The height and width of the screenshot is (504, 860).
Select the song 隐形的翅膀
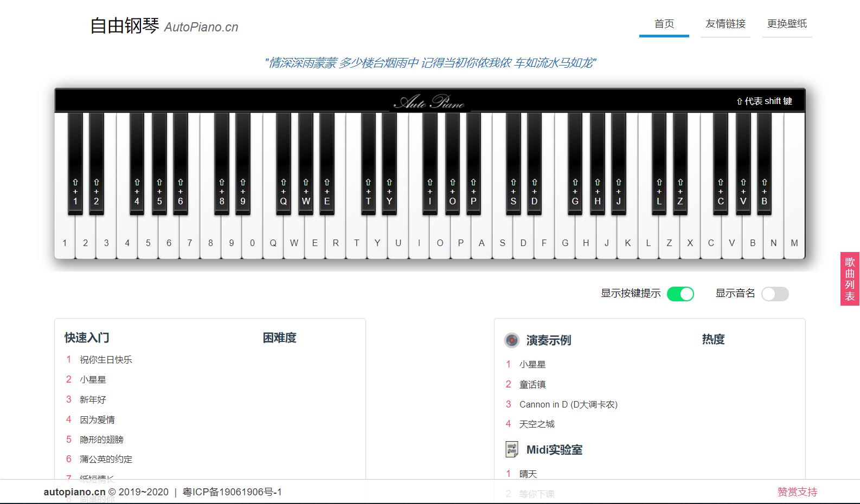101,439
